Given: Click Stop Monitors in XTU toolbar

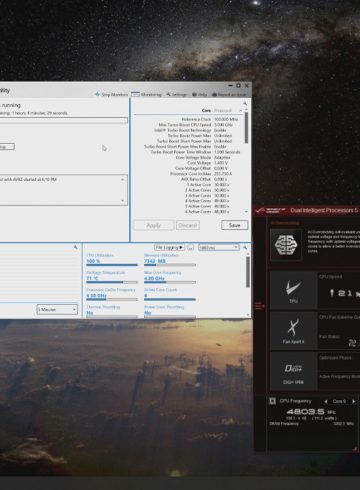Looking at the screenshot, I should point(111,94).
